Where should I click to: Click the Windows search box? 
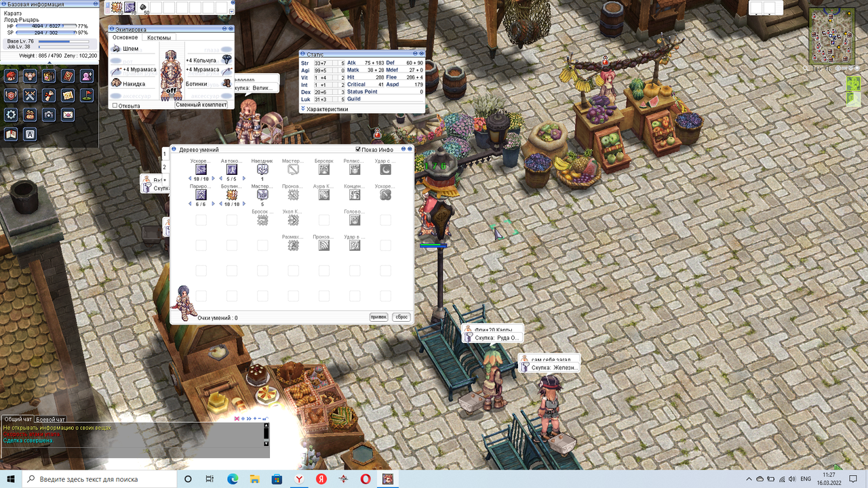(100, 479)
